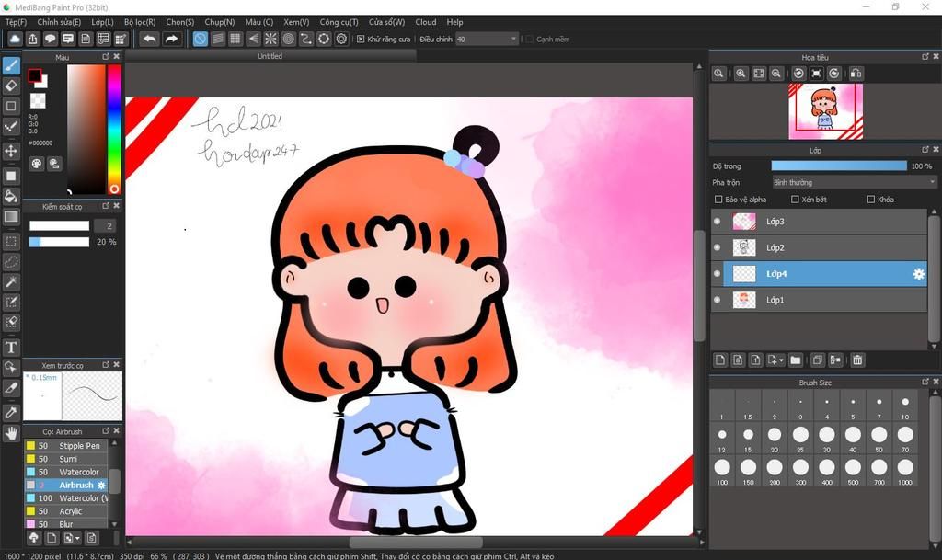Select the Text tool
Viewport: 942px width, 560px height.
click(x=11, y=348)
